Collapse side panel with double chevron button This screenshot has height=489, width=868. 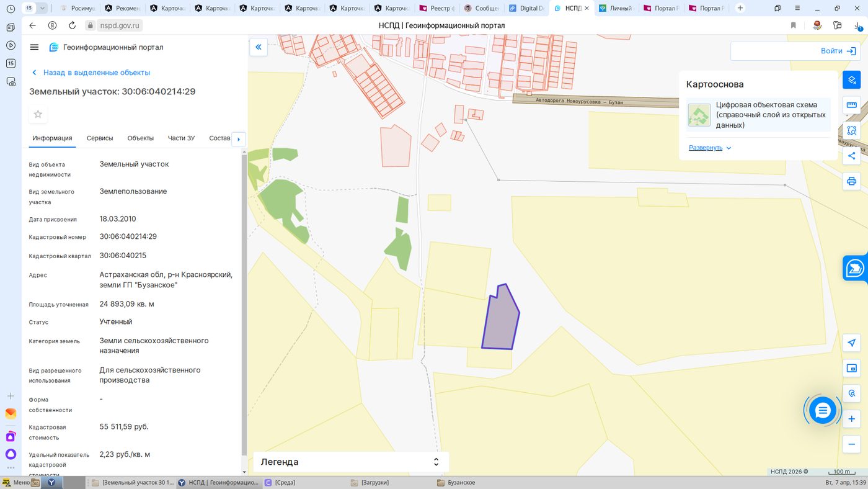(x=259, y=47)
